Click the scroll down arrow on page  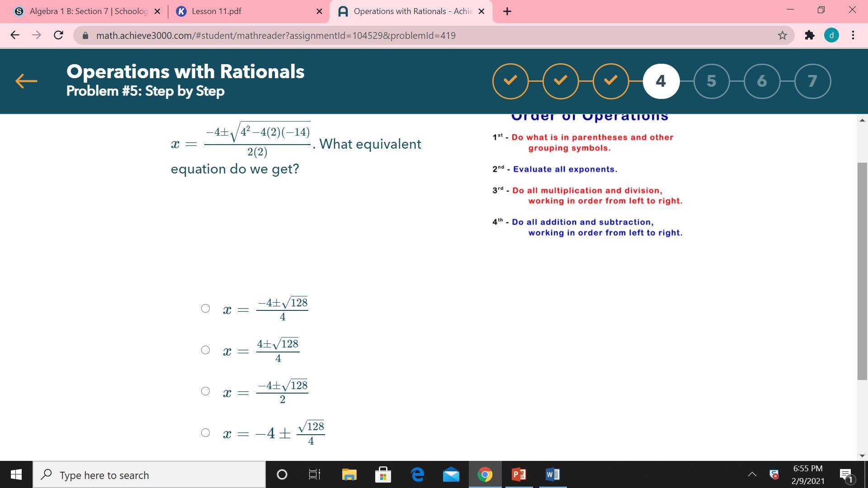[862, 455]
